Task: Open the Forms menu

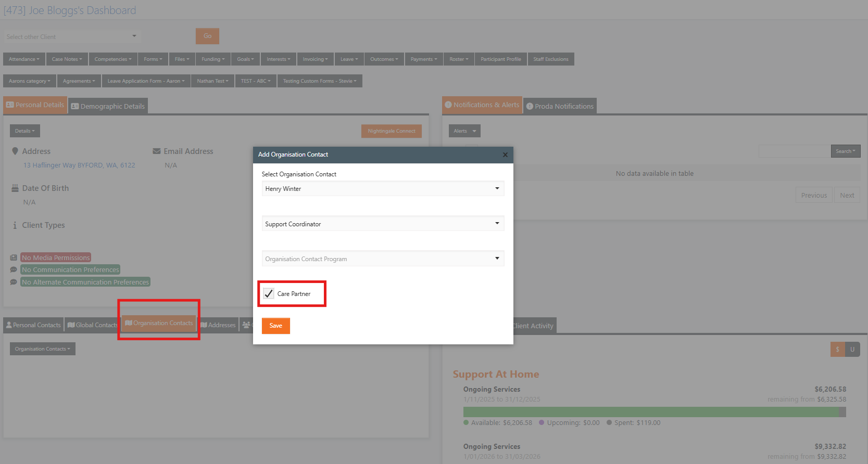Action: pos(153,59)
